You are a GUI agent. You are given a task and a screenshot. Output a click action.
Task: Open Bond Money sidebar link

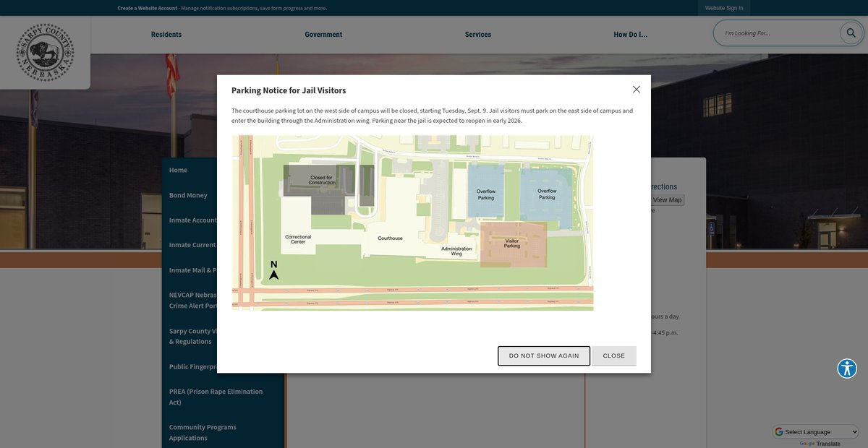(x=188, y=195)
